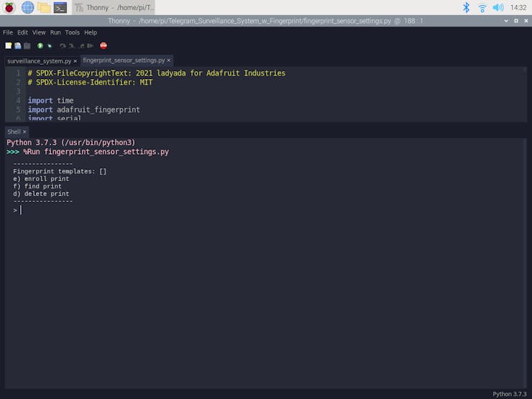
Task: Click the shell input prompt line
Action: tap(265, 211)
